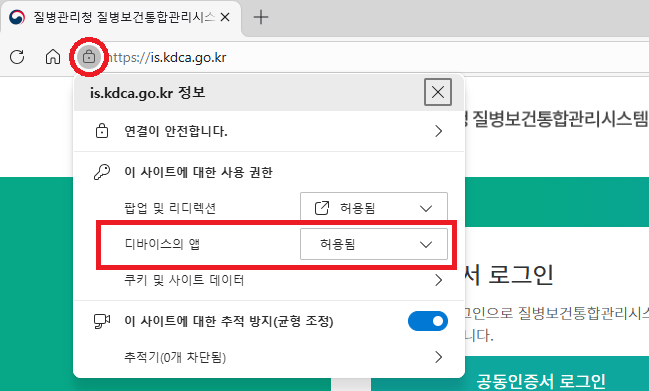
Task: Click the lock icon next to 연결이 안전합니다
Action: coord(102,131)
